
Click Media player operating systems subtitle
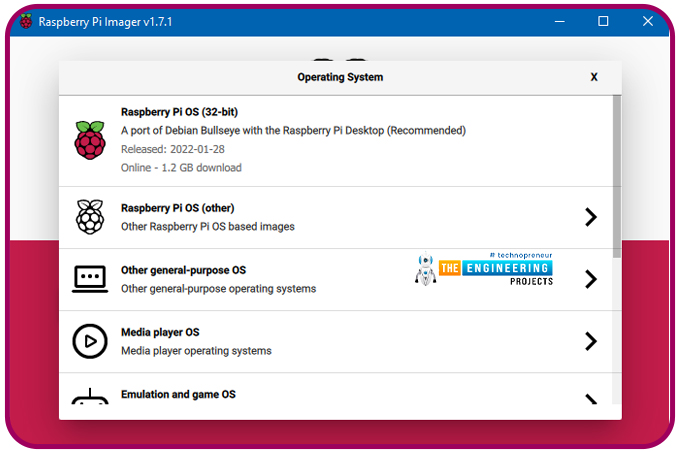196,351
